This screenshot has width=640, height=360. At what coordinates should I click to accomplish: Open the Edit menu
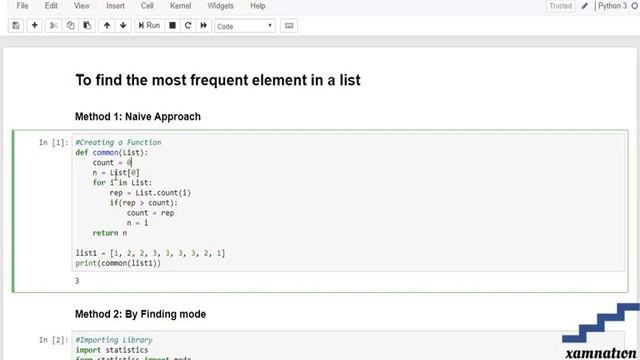(51, 6)
